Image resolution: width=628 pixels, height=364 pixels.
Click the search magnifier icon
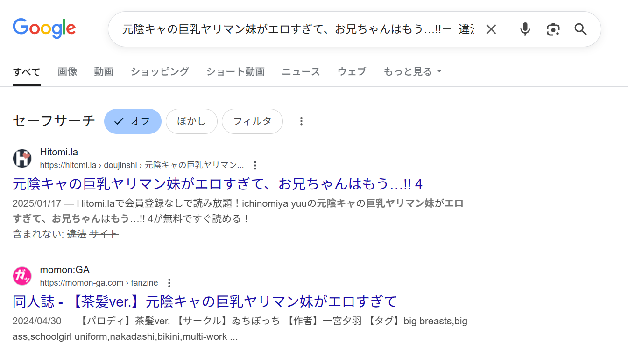(x=580, y=29)
